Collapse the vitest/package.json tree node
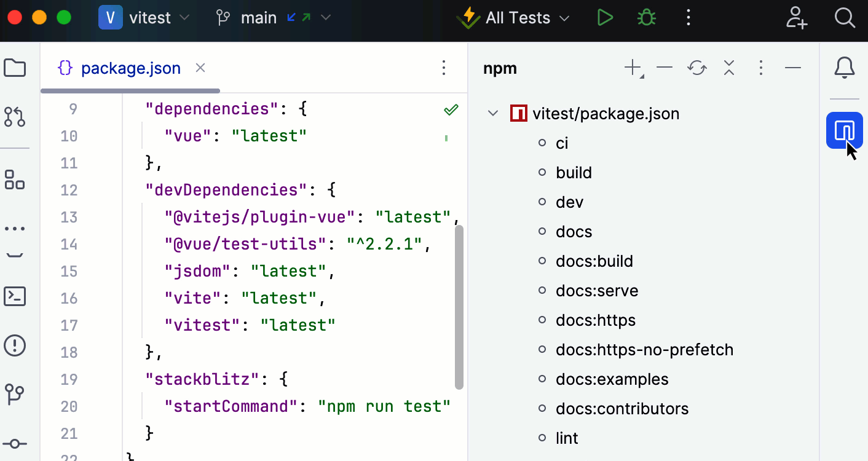868x461 pixels. 493,114
